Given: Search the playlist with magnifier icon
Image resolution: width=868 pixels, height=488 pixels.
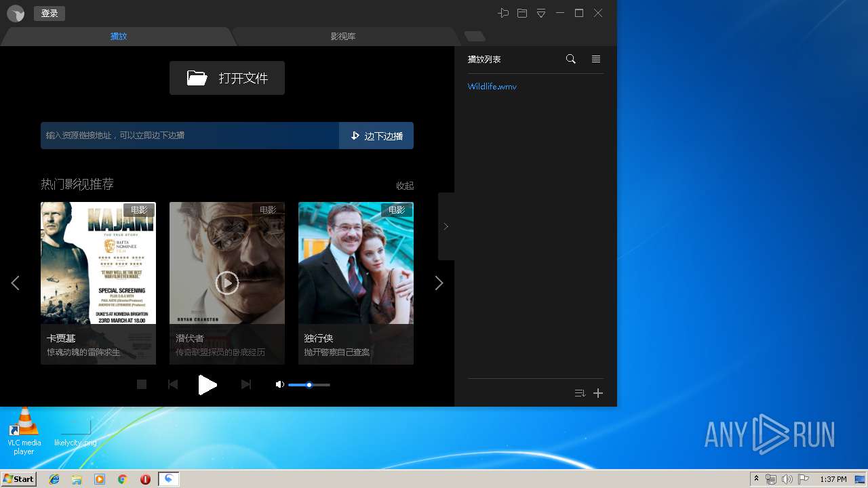Looking at the screenshot, I should (571, 59).
